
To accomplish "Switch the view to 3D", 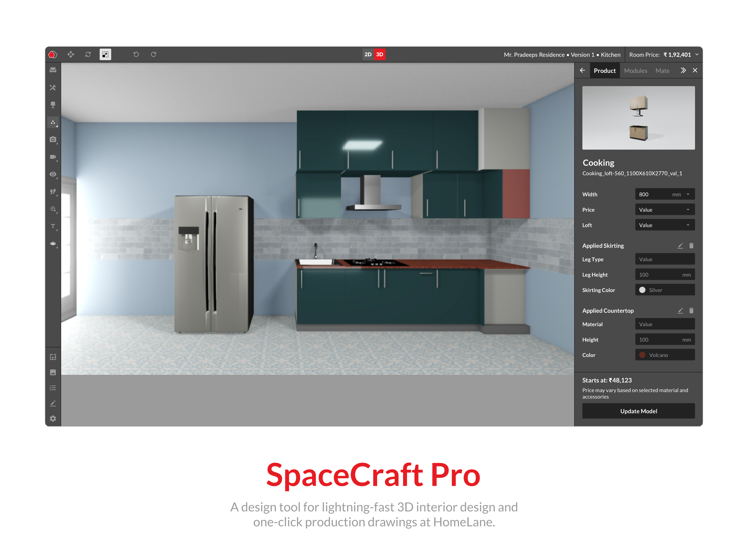I will [x=380, y=54].
